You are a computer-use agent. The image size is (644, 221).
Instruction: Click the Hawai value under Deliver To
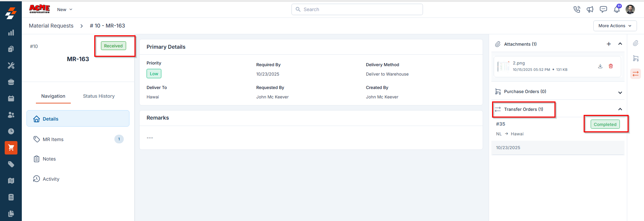coord(153,97)
